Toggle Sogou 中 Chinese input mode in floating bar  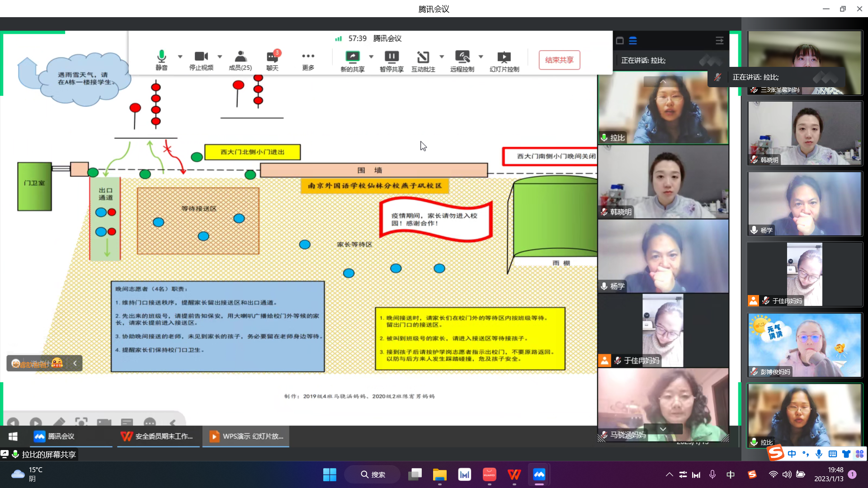click(792, 454)
